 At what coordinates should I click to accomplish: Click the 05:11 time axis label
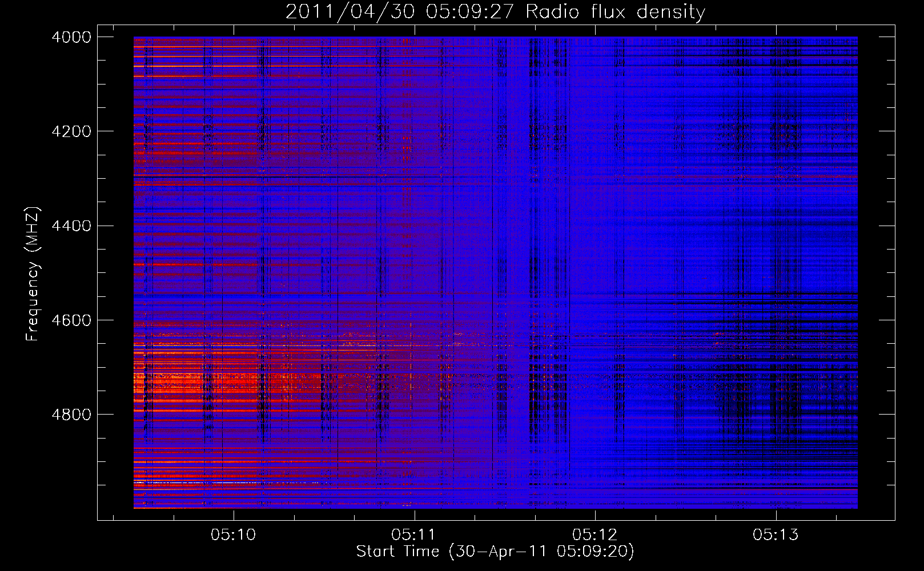pos(414,535)
